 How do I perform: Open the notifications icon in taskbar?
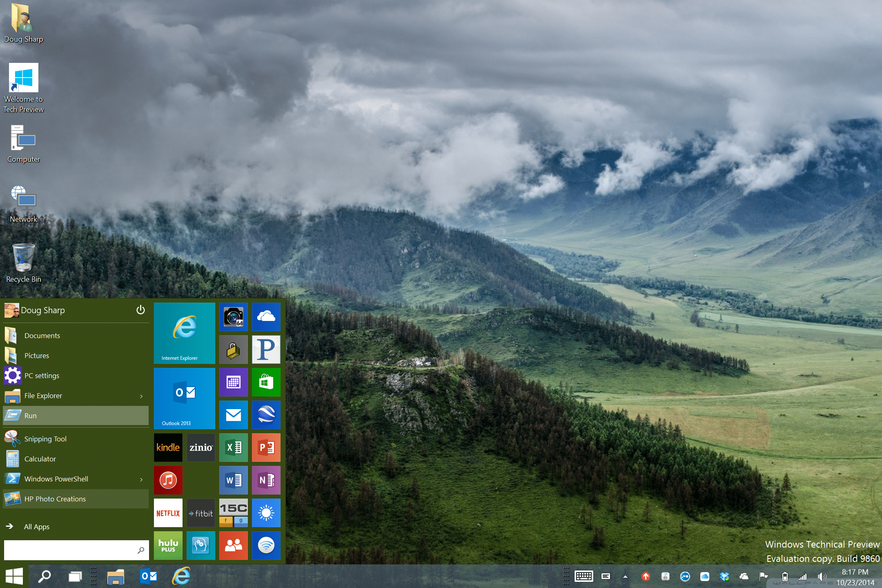[606, 576]
